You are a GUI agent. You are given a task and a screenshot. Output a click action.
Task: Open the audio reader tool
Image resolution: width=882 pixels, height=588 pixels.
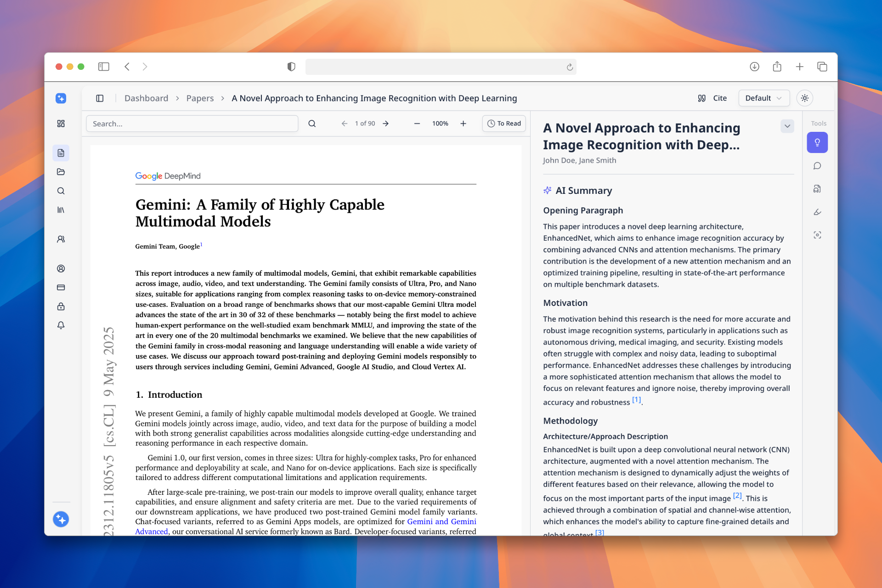tap(818, 189)
